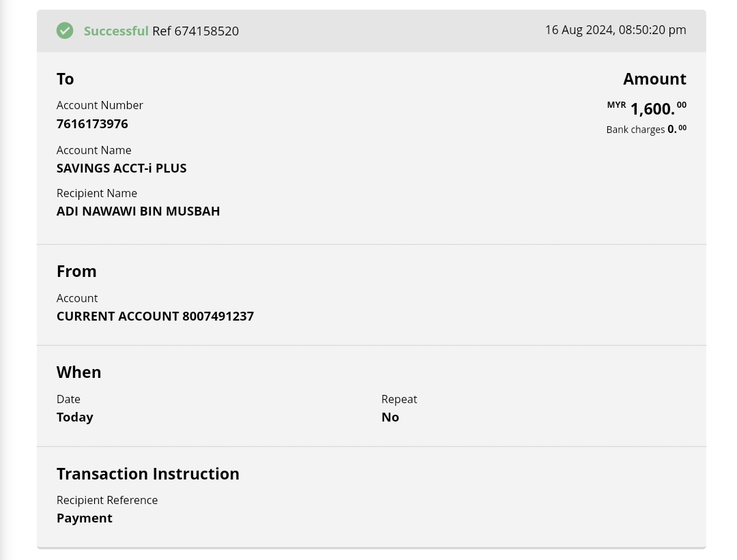Screen dimensions: 737x560
Task: Click the account number 7616173976
Action: pos(92,124)
